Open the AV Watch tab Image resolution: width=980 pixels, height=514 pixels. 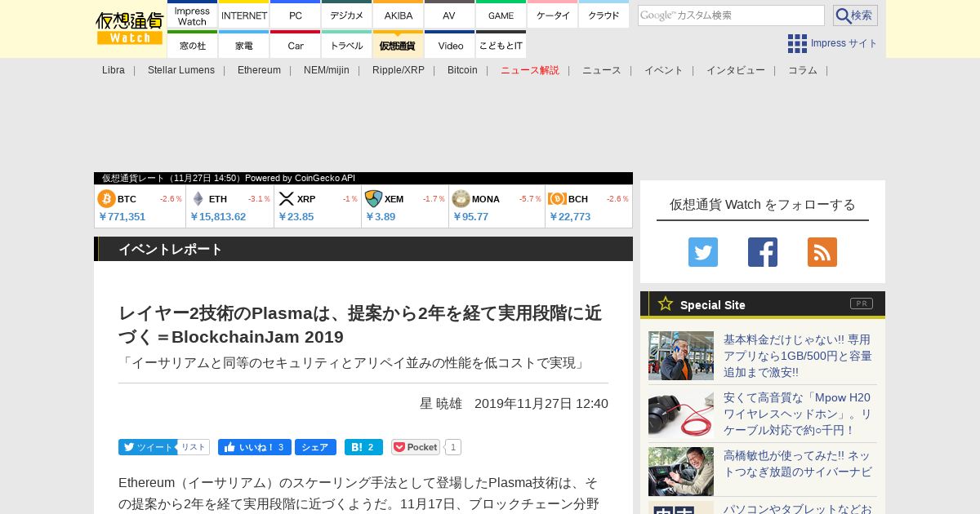(x=449, y=15)
